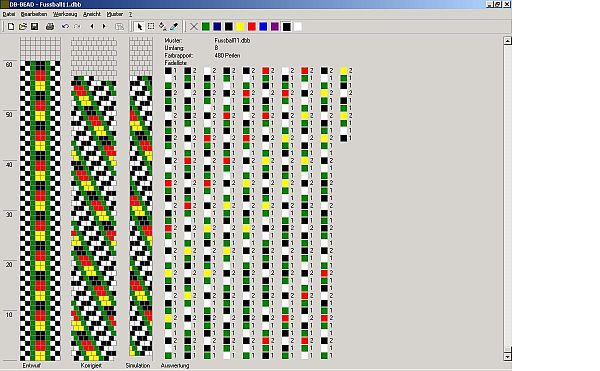The height and width of the screenshot is (371, 600).
Task: Pick the red color swatch
Action: coord(252,26)
